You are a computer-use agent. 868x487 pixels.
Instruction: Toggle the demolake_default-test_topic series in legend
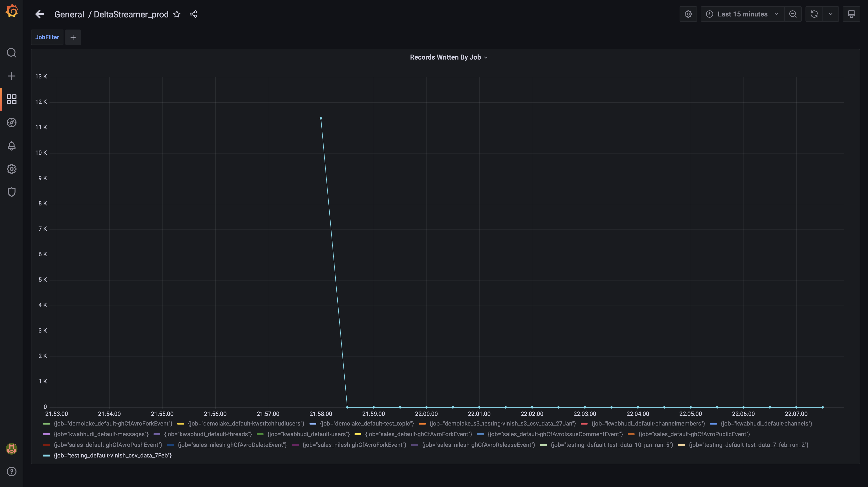367,424
